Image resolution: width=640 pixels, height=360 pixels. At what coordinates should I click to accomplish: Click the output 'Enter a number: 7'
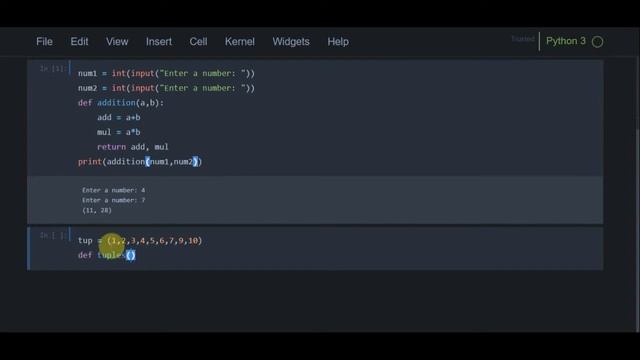point(113,200)
